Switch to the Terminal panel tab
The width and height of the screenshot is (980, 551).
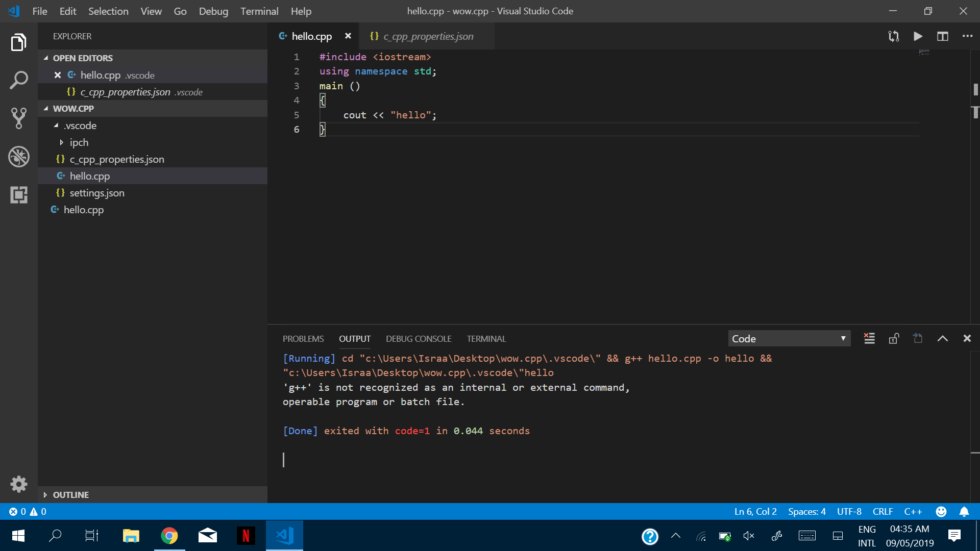[486, 339]
